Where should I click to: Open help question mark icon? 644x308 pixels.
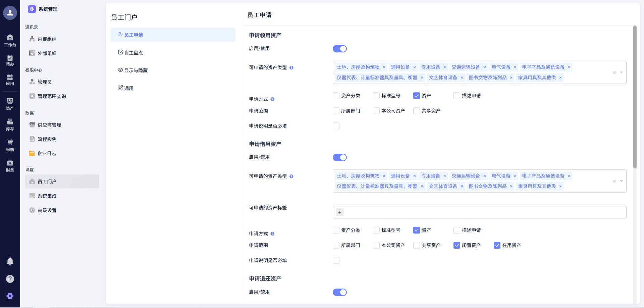[x=10, y=279]
